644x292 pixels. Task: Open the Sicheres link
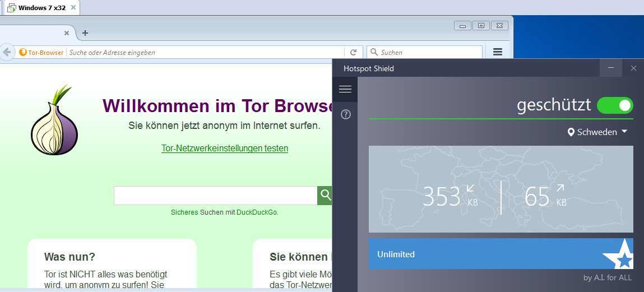coord(184,213)
